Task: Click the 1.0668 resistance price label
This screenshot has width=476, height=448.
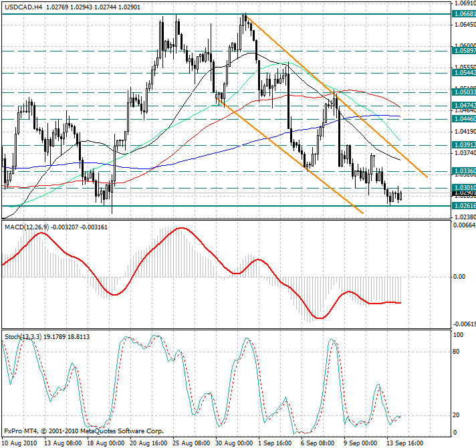Action: click(464, 14)
